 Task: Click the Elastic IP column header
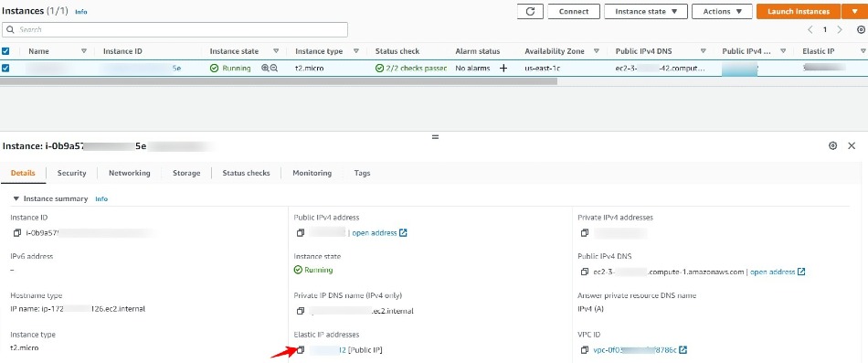click(x=818, y=51)
